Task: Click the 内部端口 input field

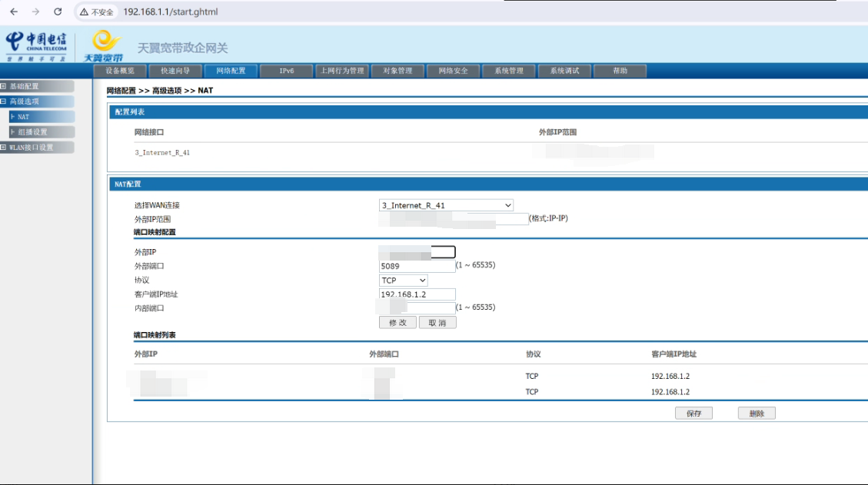Action: point(417,307)
